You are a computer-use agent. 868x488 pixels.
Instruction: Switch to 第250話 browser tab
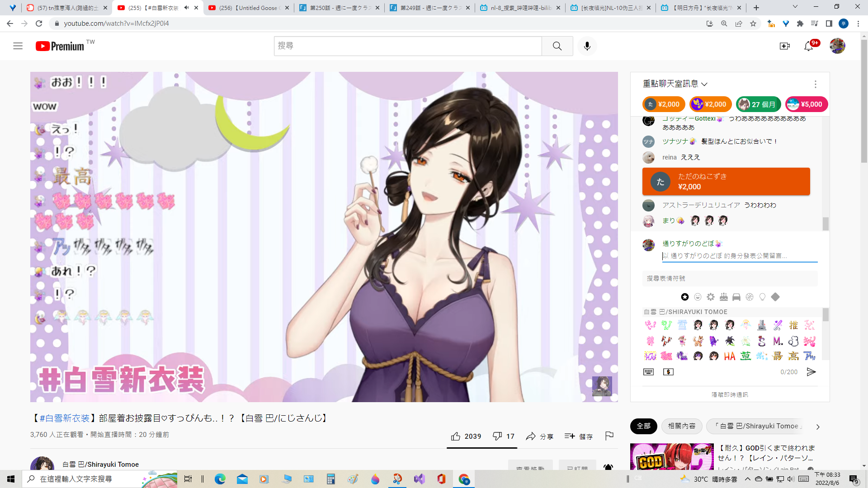(x=340, y=8)
